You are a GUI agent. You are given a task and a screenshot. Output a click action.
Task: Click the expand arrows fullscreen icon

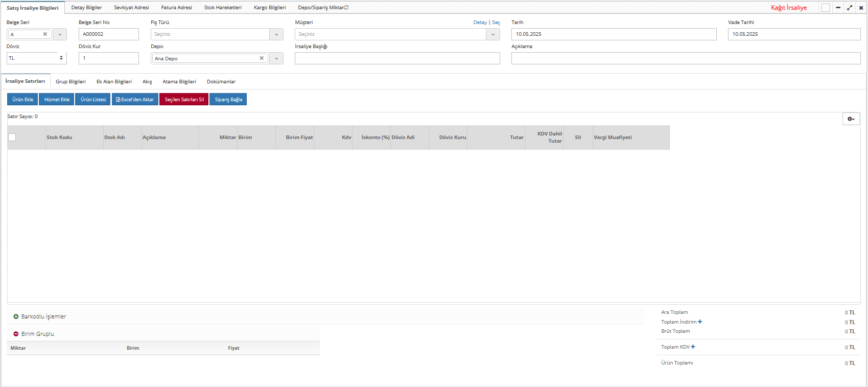click(x=850, y=8)
